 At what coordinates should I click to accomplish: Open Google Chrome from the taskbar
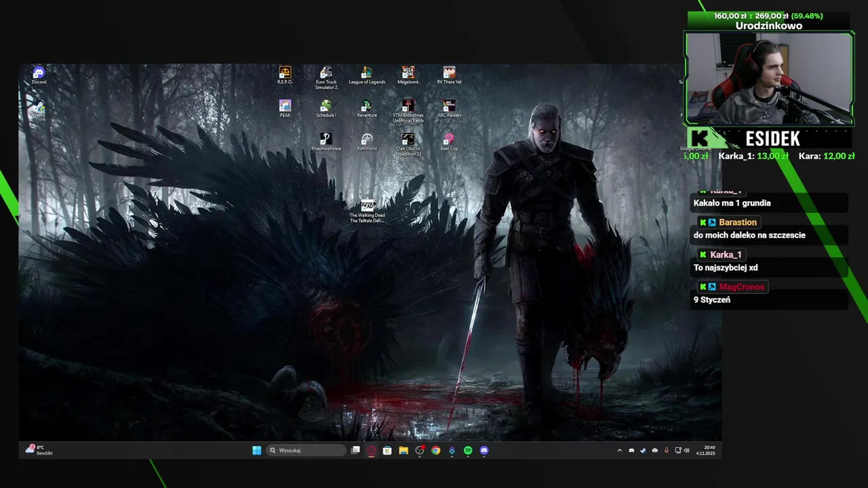click(435, 450)
